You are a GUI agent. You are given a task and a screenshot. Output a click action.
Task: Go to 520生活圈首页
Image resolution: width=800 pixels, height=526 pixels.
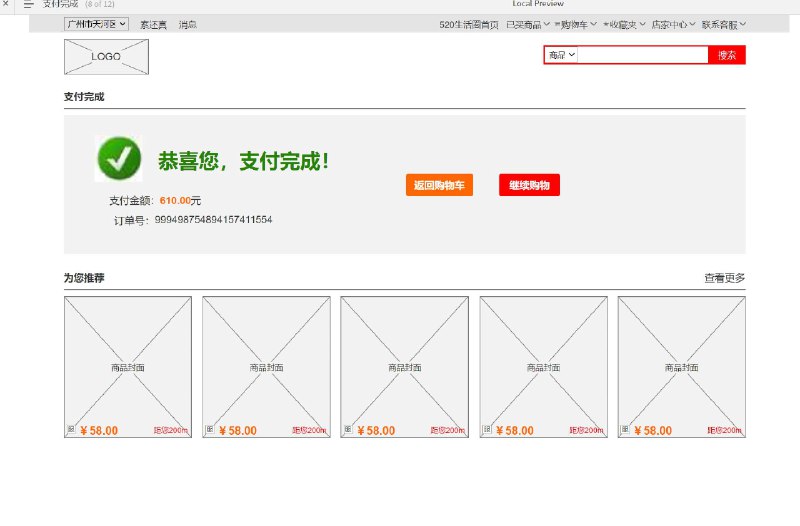pos(468,24)
